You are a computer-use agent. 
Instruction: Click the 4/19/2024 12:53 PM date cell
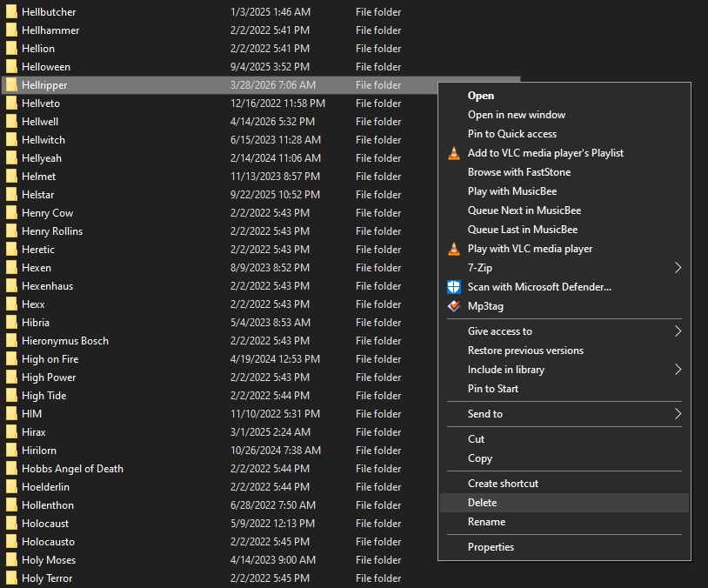pyautogui.click(x=275, y=359)
